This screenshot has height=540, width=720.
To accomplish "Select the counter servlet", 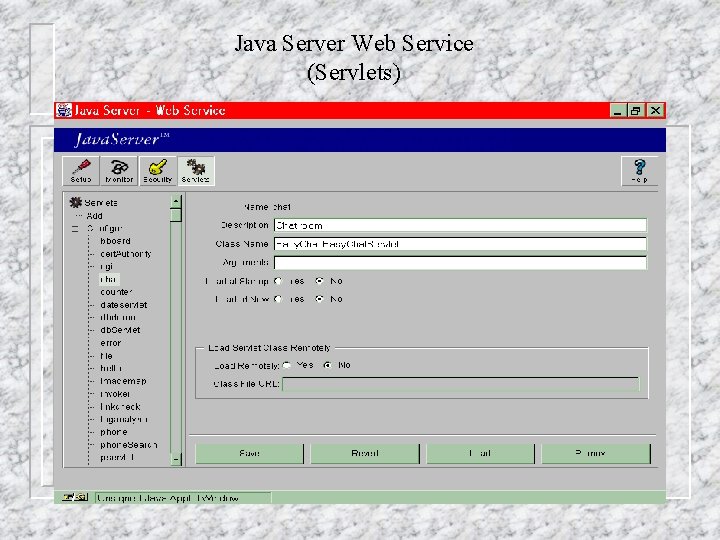I will (116, 292).
